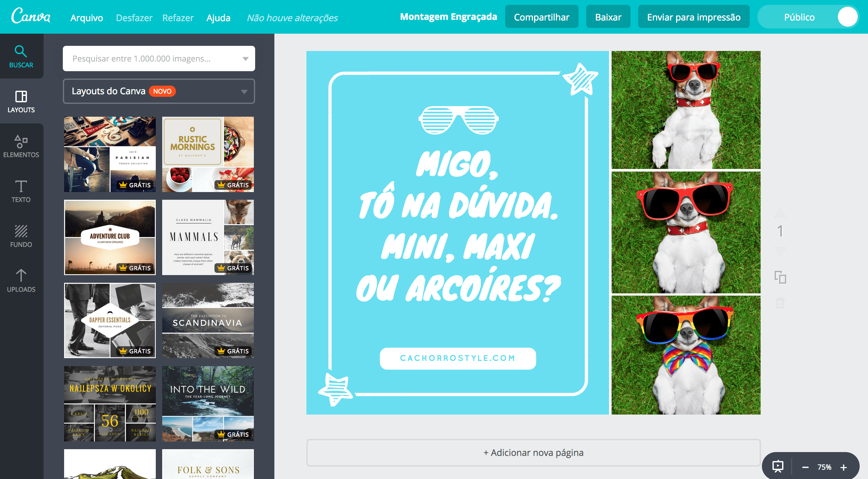Select the Texto tool icon
This screenshot has height=479, width=868.
21,191
